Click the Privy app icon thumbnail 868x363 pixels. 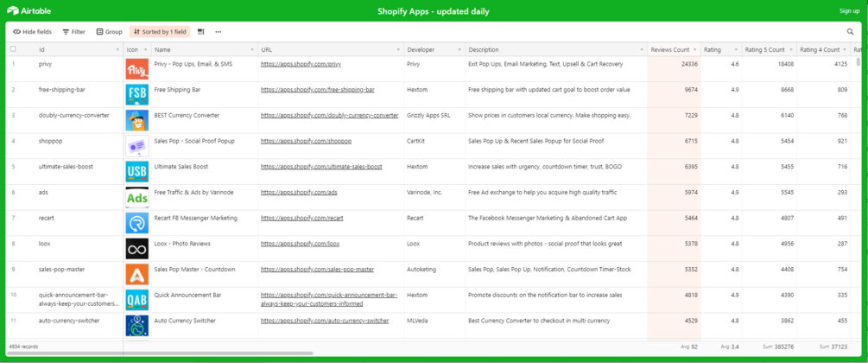pos(136,69)
